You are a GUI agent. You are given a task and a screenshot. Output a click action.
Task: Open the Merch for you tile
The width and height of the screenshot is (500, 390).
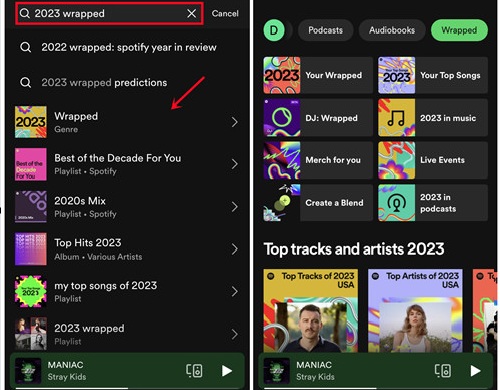pos(318,160)
